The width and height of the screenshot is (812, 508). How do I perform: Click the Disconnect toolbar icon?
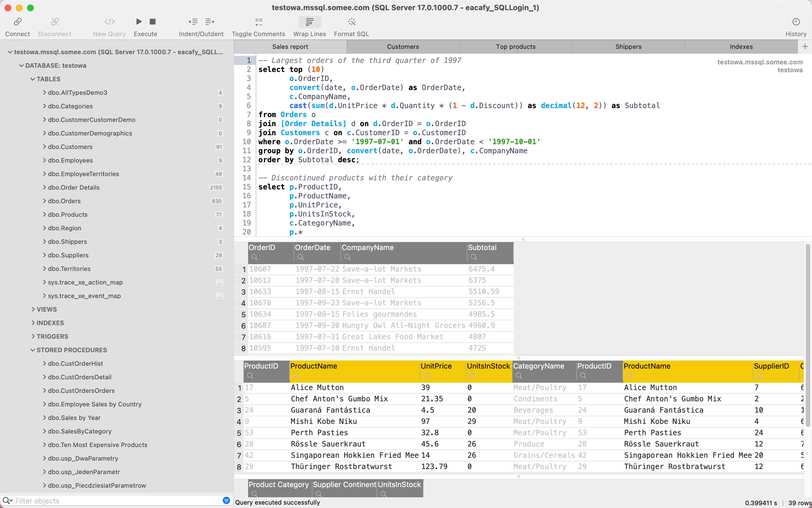55,22
